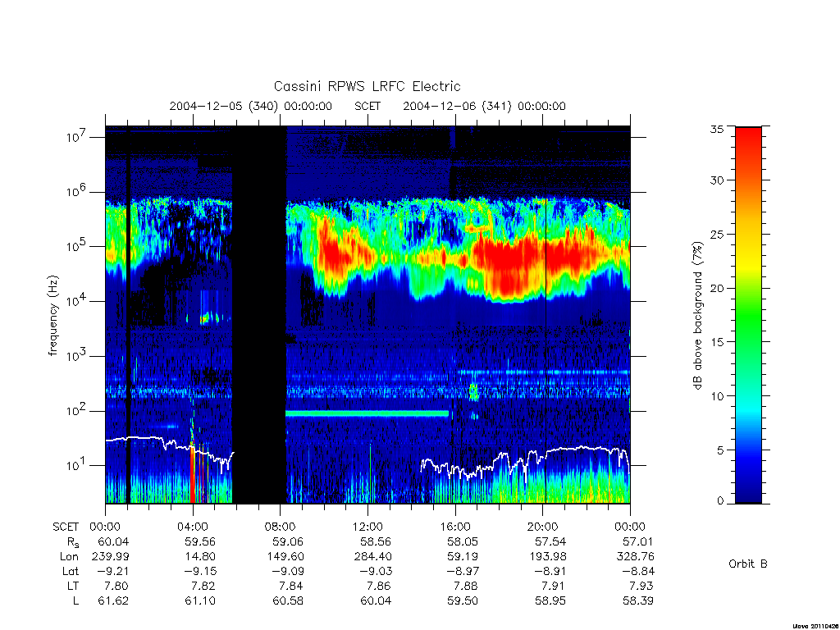Screen dimensions: 840x630
Task: Click the '30' colorbar scale value
Action: pos(717,180)
